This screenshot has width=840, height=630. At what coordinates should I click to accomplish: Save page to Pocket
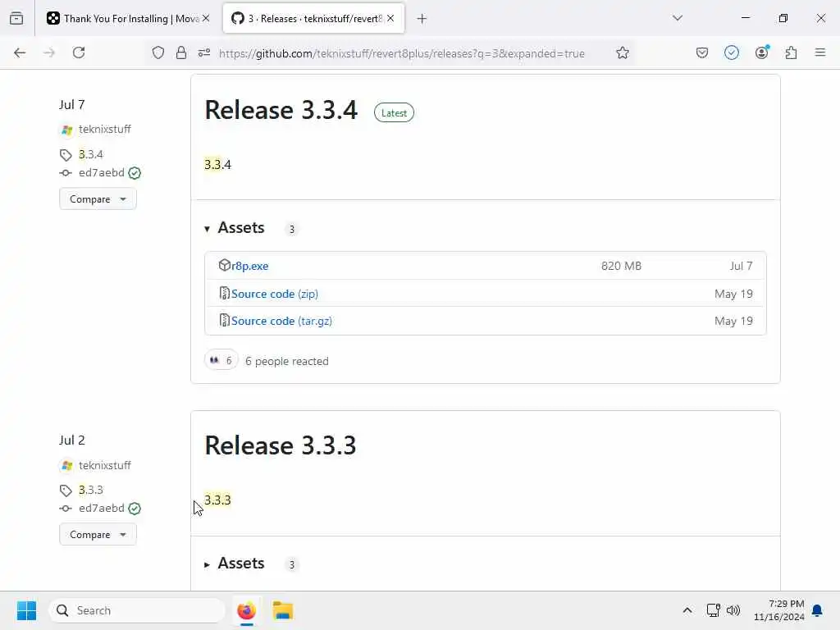pos(702,52)
